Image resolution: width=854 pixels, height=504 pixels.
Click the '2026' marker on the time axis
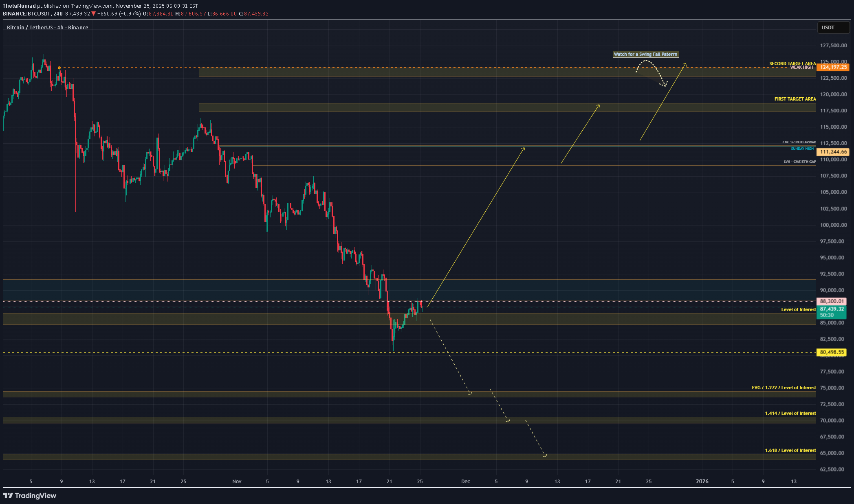(x=702, y=482)
